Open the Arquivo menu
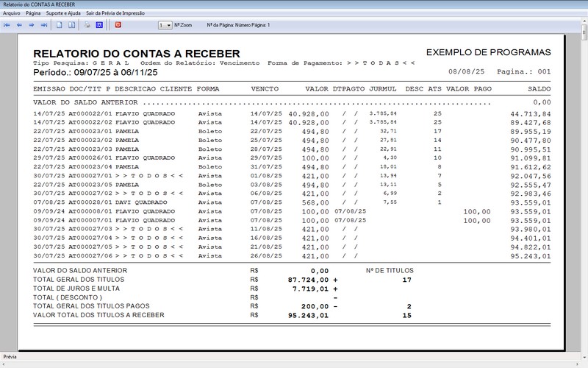This screenshot has width=588, height=368. coord(12,13)
